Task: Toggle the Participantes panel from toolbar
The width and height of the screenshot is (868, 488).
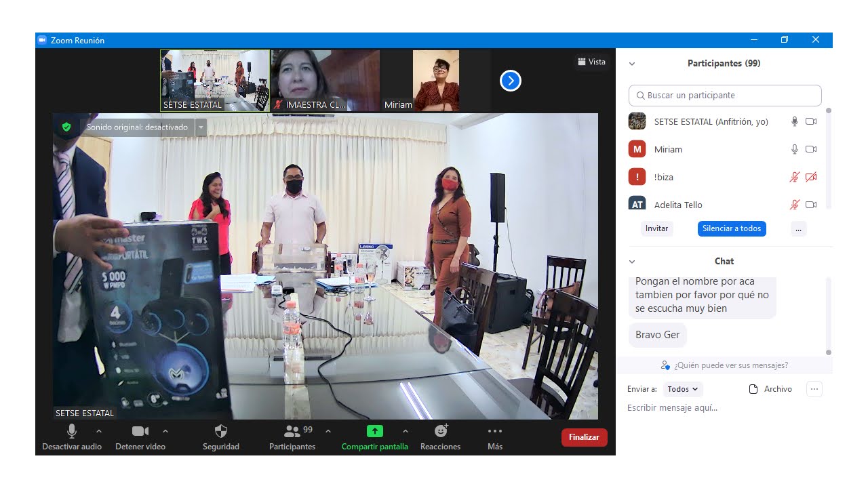Action: (x=292, y=437)
